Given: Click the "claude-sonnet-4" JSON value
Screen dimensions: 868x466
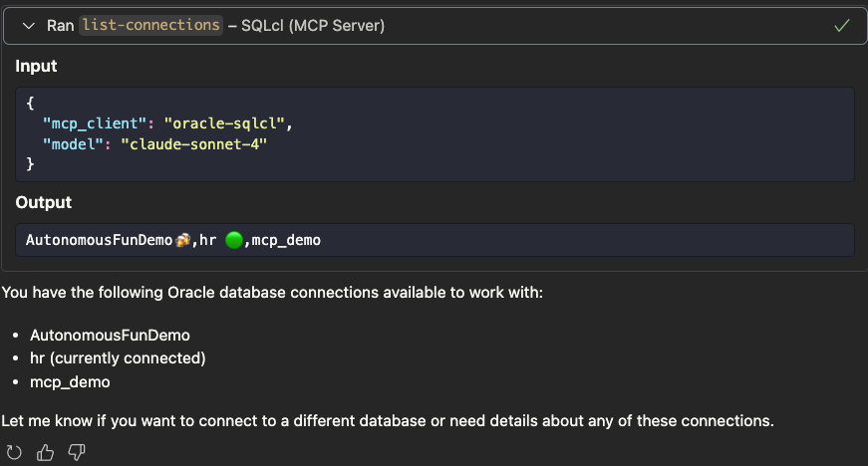Looking at the screenshot, I should pyautogui.click(x=193, y=144).
